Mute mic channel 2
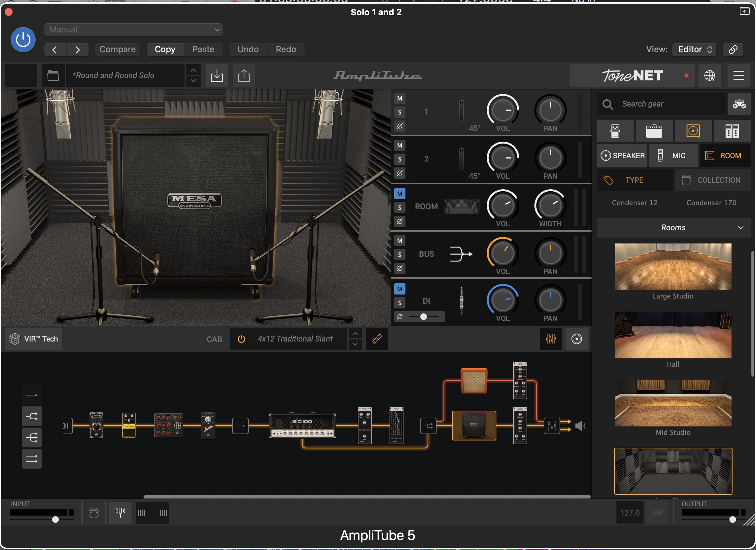This screenshot has width=756, height=550. coord(400,145)
